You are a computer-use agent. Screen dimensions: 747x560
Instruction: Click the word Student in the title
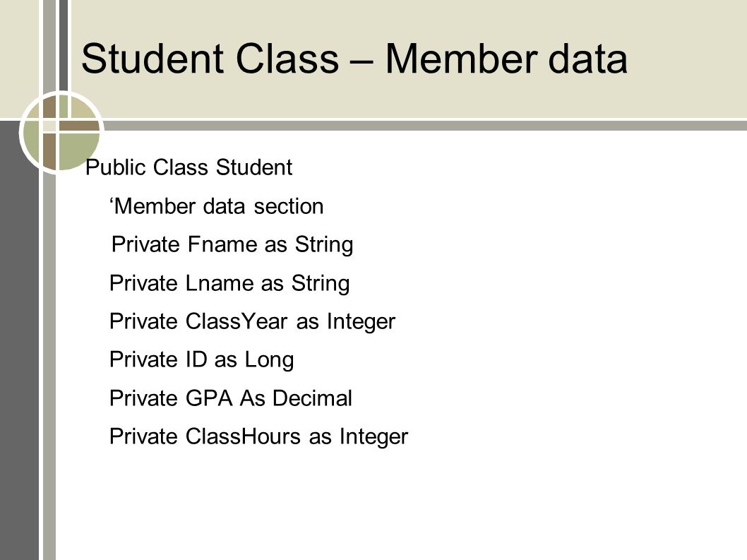click(x=153, y=59)
